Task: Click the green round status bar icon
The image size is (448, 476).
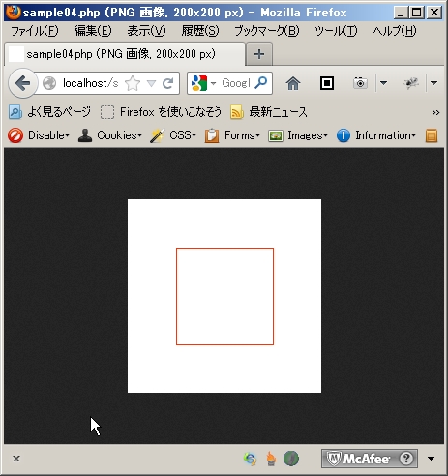Action: click(x=291, y=459)
